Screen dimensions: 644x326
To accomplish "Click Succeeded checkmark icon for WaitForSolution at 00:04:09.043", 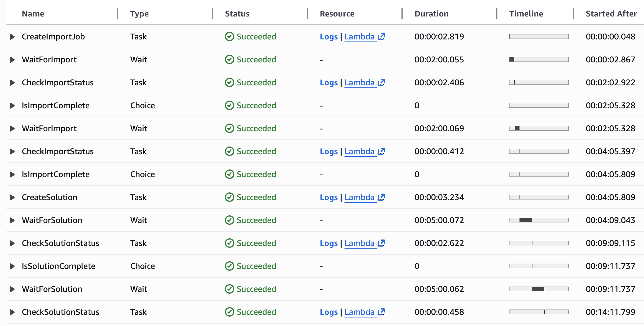I will pos(229,220).
